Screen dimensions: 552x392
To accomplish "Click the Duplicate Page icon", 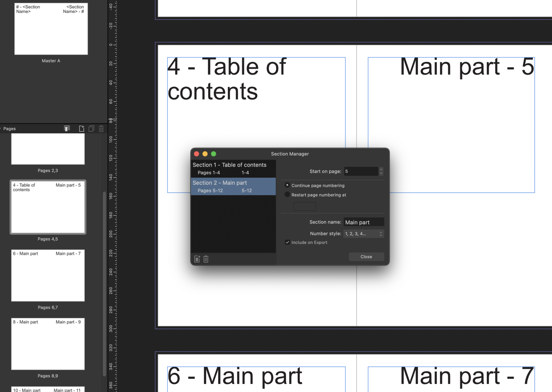I will click(91, 128).
